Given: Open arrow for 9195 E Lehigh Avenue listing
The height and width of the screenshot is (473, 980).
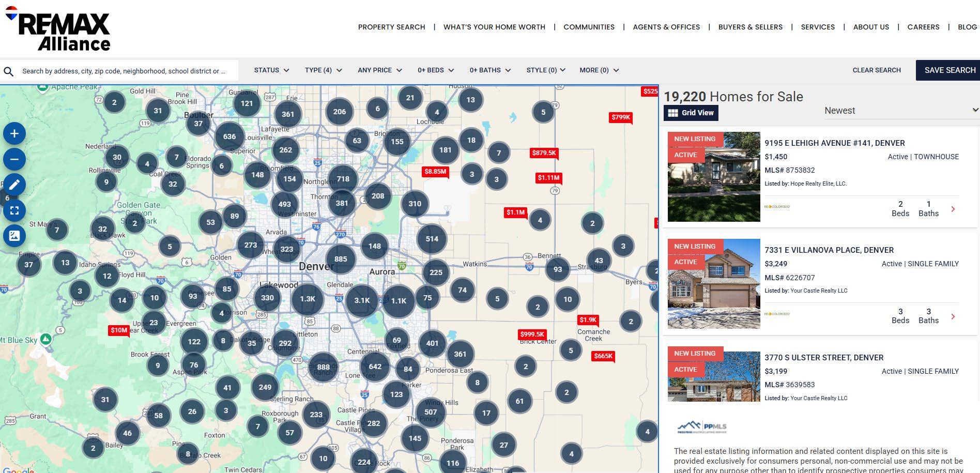Looking at the screenshot, I should point(953,209).
